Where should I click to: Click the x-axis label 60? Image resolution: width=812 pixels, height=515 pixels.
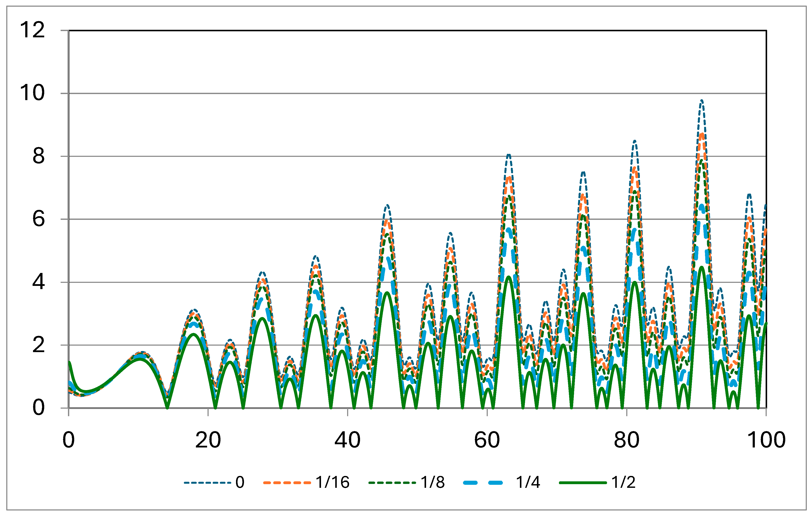tap(487, 440)
